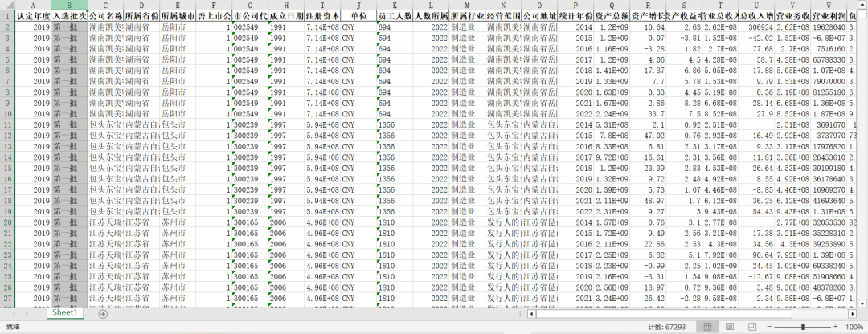
Task: Click the zoom in plus button
Action: (x=835, y=327)
